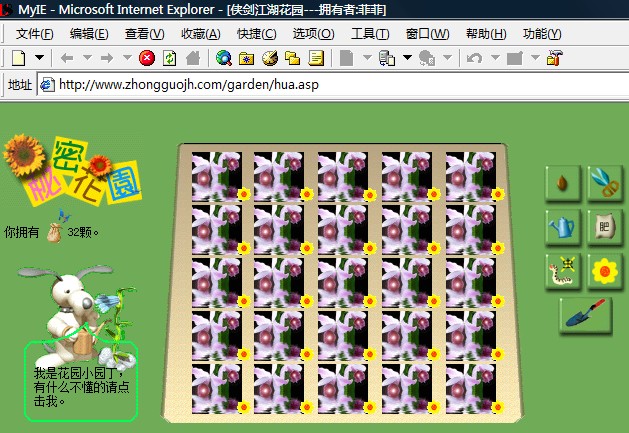629x433 pixels.
Task: Click the paint palette toolbar icon
Action: (270, 58)
